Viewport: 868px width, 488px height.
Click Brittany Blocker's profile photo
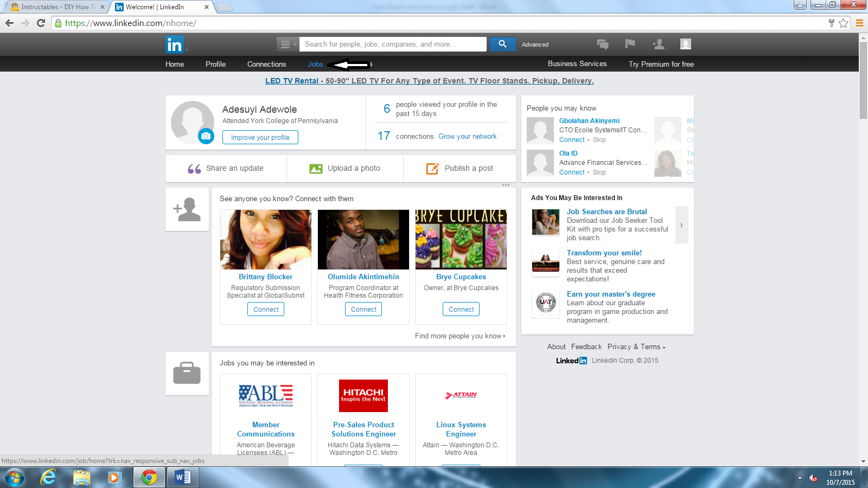[x=266, y=240]
